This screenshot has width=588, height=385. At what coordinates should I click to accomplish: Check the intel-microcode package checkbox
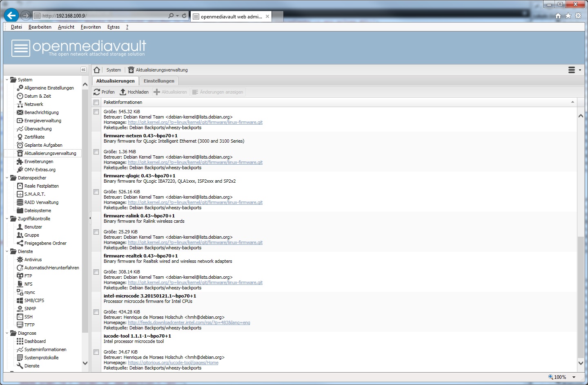pyautogui.click(x=96, y=312)
